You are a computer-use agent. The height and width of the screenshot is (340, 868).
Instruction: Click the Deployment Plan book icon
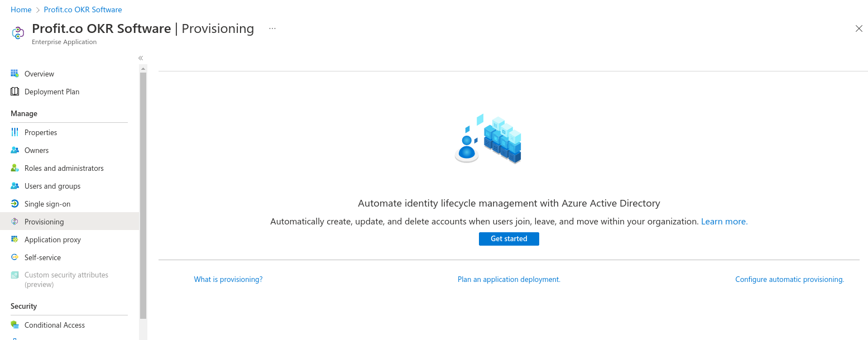(x=15, y=92)
